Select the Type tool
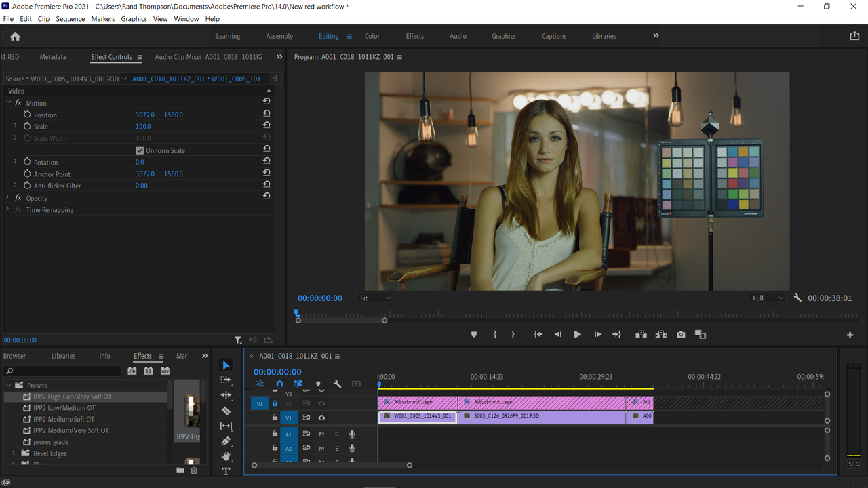This screenshot has width=868, height=488. [x=226, y=471]
